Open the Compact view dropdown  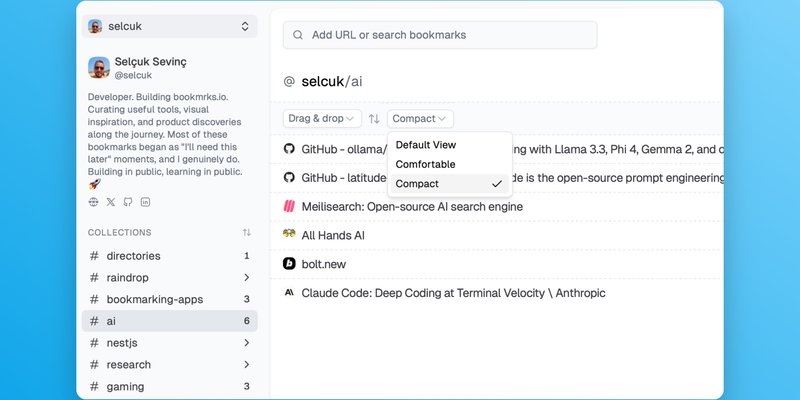[x=420, y=119]
